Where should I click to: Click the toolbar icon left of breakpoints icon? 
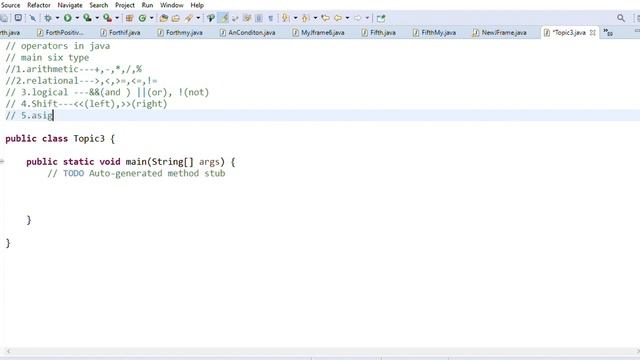point(18,18)
